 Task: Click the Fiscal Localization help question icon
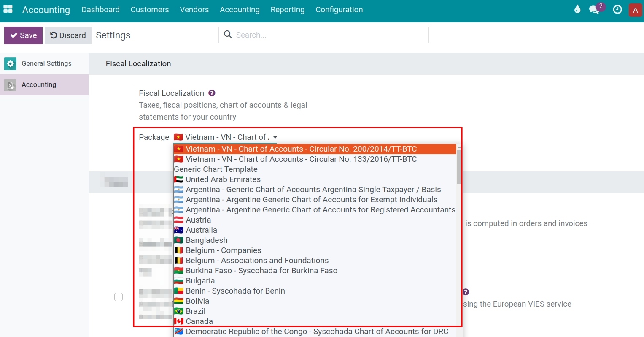coord(212,93)
